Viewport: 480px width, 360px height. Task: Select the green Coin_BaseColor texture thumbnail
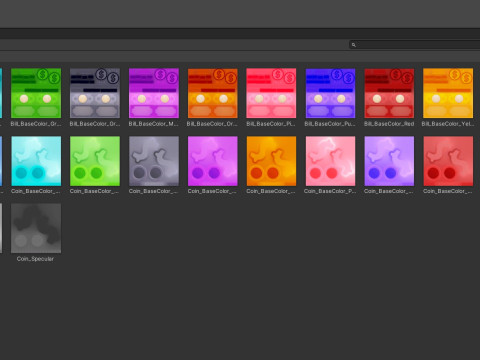click(x=95, y=161)
